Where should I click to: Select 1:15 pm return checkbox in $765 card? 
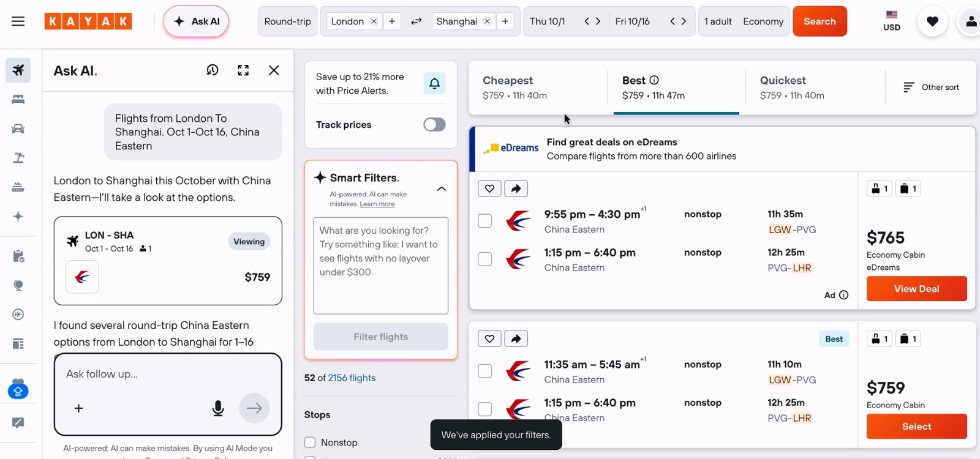[484, 259]
